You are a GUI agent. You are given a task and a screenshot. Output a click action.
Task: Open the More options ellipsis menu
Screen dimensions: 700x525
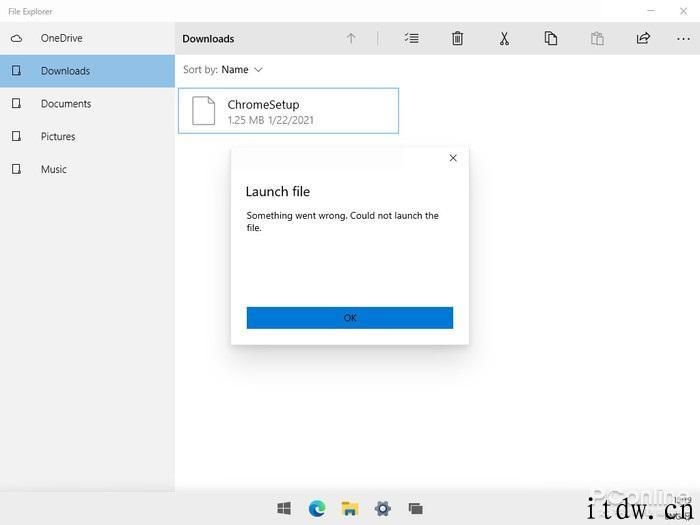pos(683,39)
